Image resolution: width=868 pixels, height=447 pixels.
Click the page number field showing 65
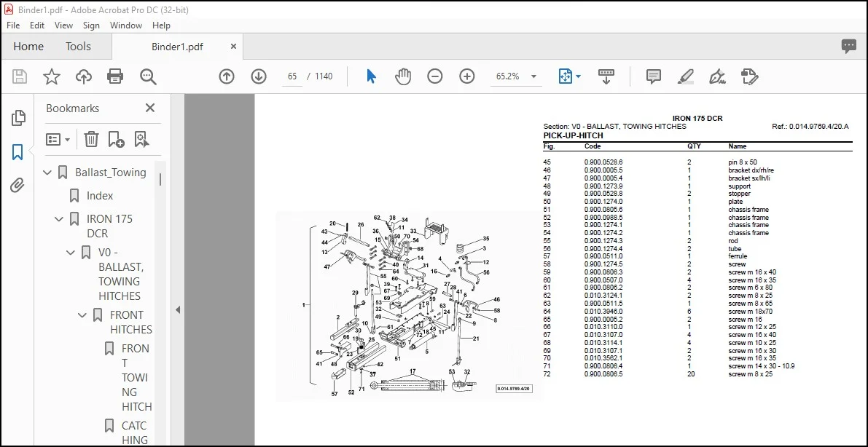click(292, 76)
